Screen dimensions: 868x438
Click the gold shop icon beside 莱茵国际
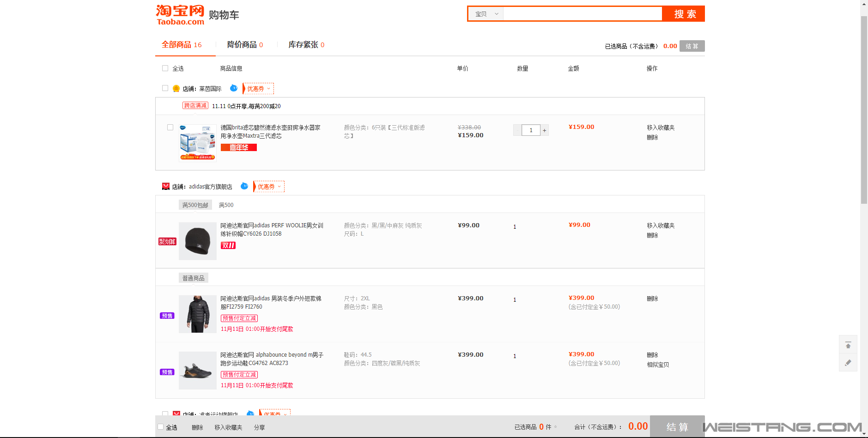click(x=176, y=88)
